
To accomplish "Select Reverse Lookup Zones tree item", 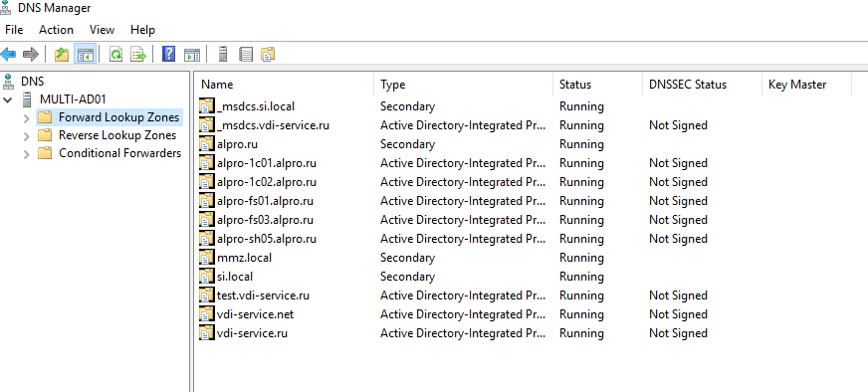I will pos(117,135).
